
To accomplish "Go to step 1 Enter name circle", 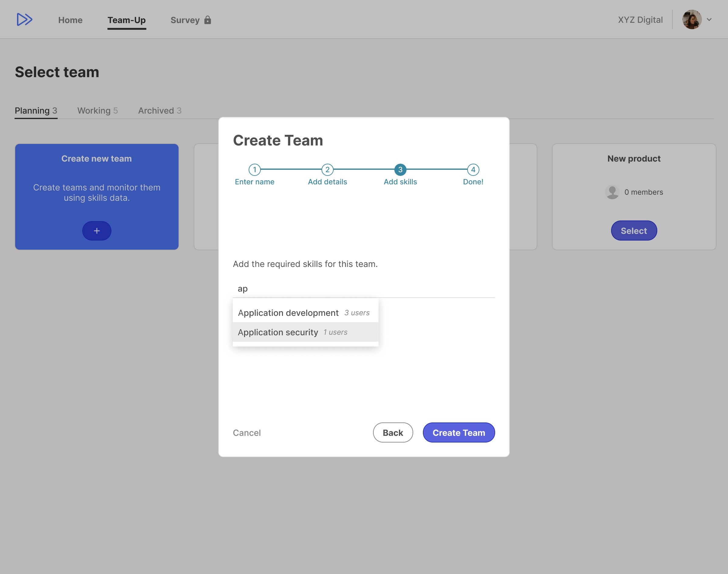I will tap(254, 170).
